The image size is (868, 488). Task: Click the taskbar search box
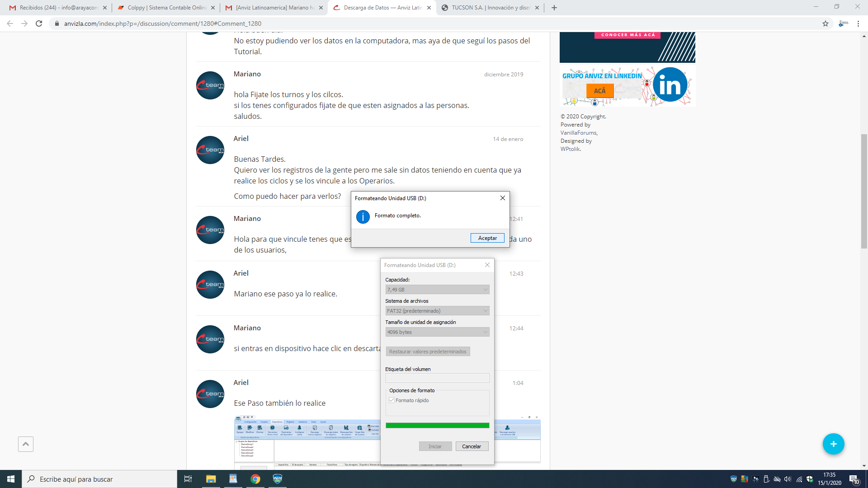(x=99, y=479)
